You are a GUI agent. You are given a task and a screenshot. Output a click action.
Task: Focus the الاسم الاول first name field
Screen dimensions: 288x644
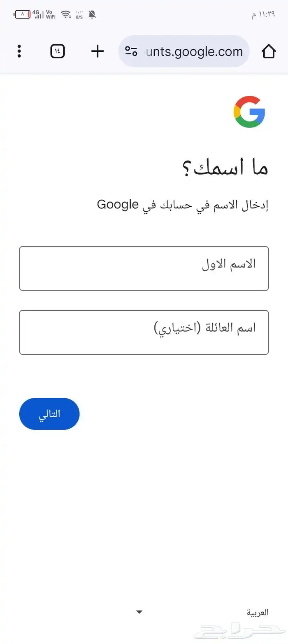click(144, 268)
